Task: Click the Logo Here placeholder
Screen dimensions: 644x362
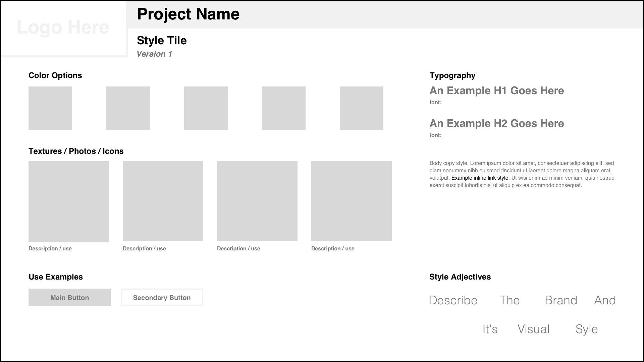Action: (63, 27)
